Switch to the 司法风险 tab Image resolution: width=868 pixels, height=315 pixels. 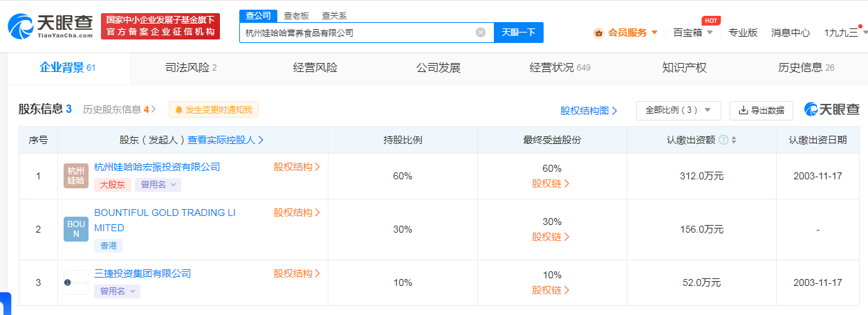[191, 68]
